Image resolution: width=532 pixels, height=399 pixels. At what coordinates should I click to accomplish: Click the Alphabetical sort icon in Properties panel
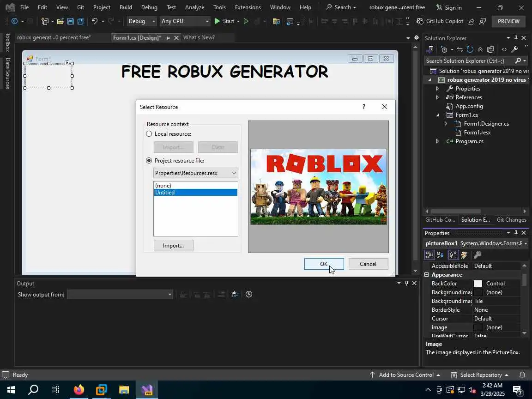pyautogui.click(x=441, y=255)
